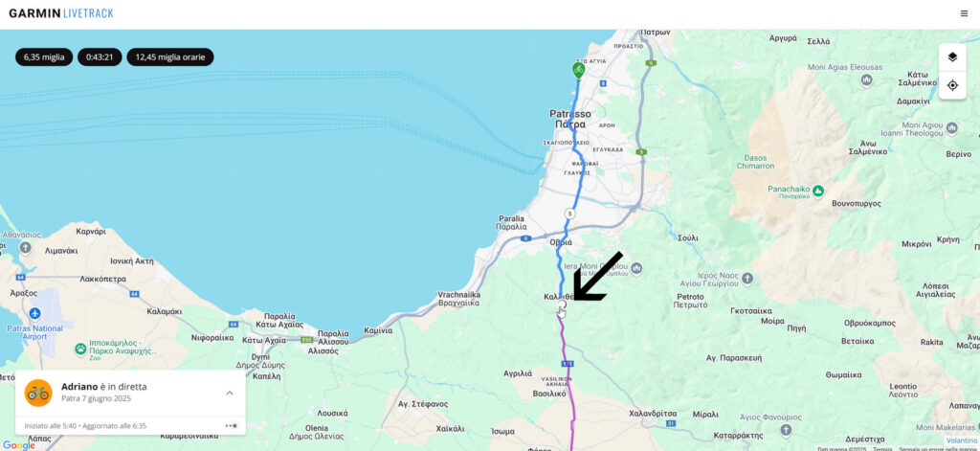Open the hamburger menu at top right

tap(964, 13)
